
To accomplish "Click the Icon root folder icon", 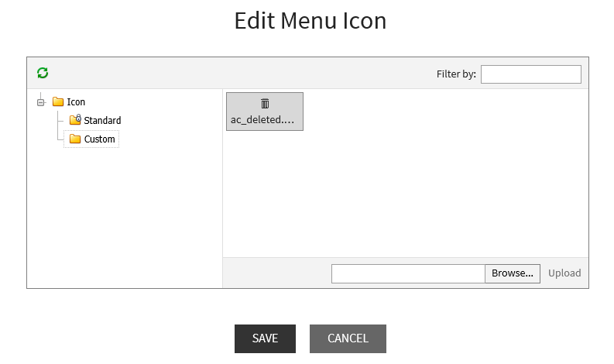I will click(x=58, y=102).
